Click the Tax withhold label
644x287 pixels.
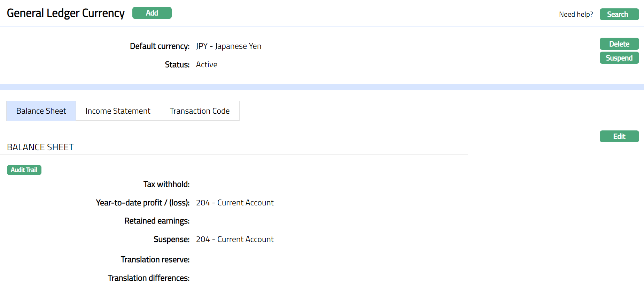pyautogui.click(x=166, y=184)
